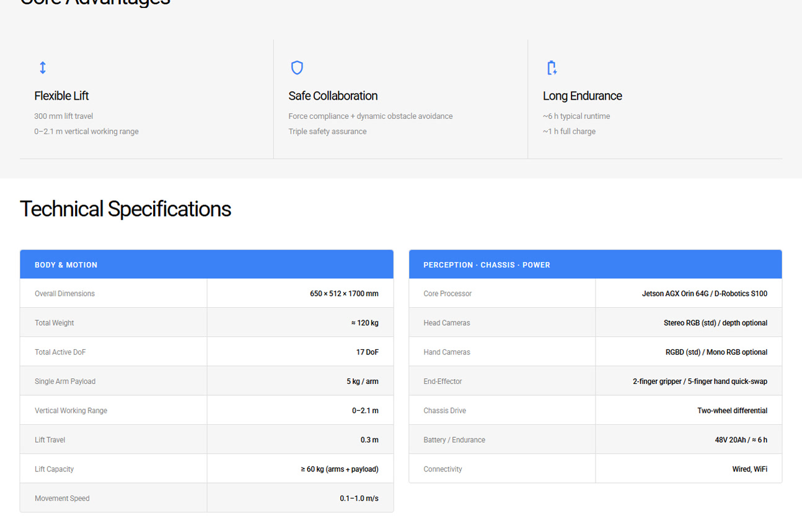
Task: Click 'Triple safety assurance' text
Action: pyautogui.click(x=327, y=131)
